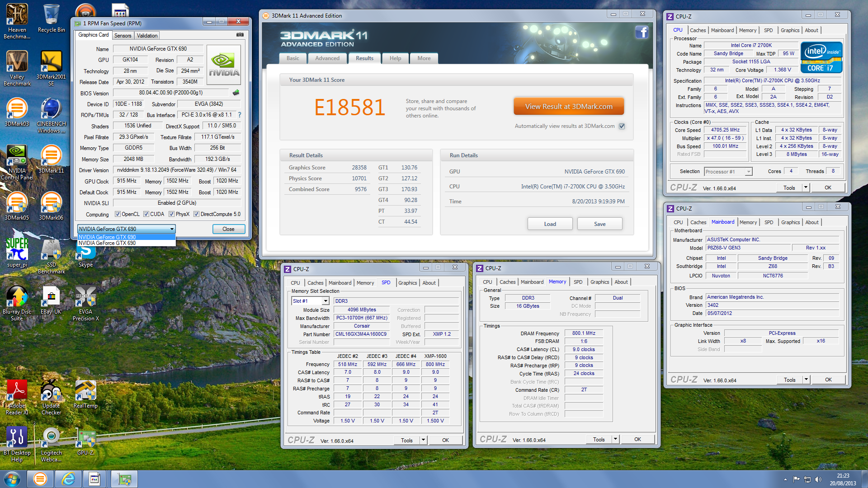The width and height of the screenshot is (868, 488).
Task: Launch 3DMark2001 SE shortcut
Action: coord(51,68)
